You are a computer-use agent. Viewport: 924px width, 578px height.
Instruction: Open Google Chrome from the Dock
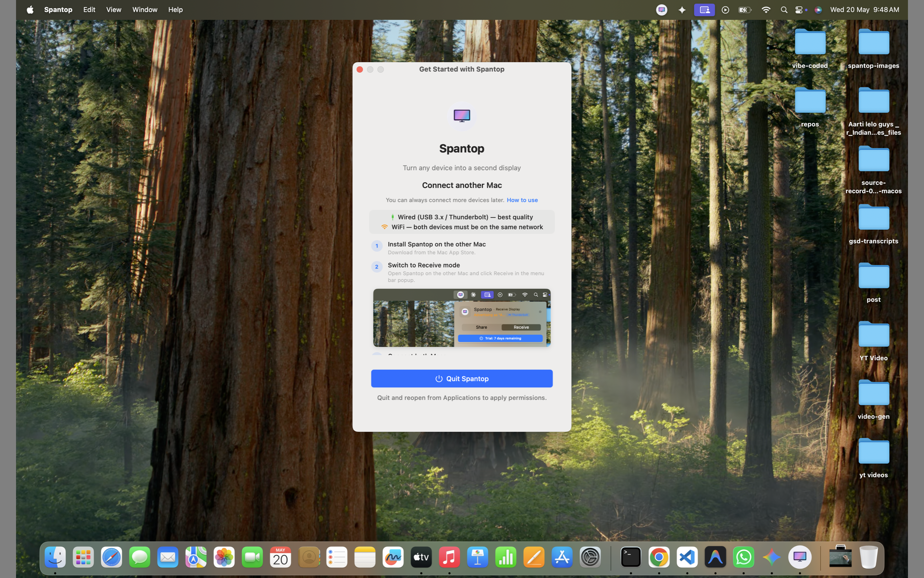pyautogui.click(x=659, y=557)
